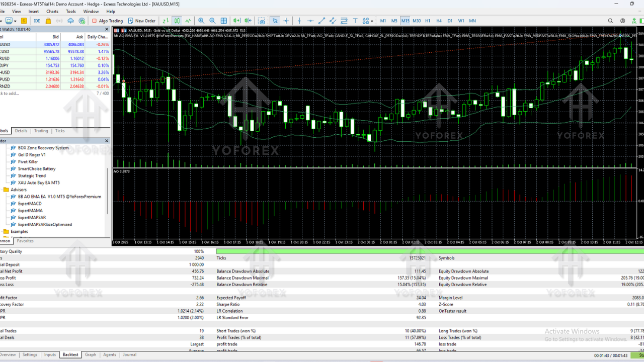Toggle Algo Trading on

point(106,21)
